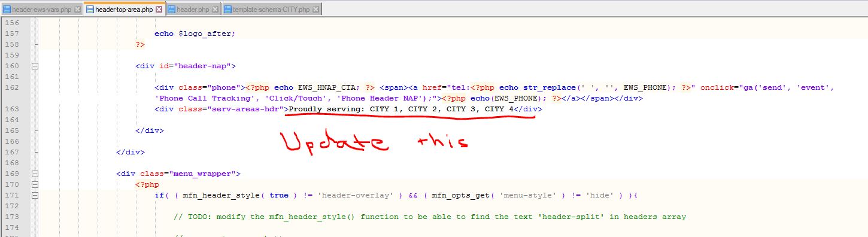This screenshot has height=237, width=868.
Task: Collapse the menu_wrapper div fold at line 169
Action: click(x=35, y=174)
